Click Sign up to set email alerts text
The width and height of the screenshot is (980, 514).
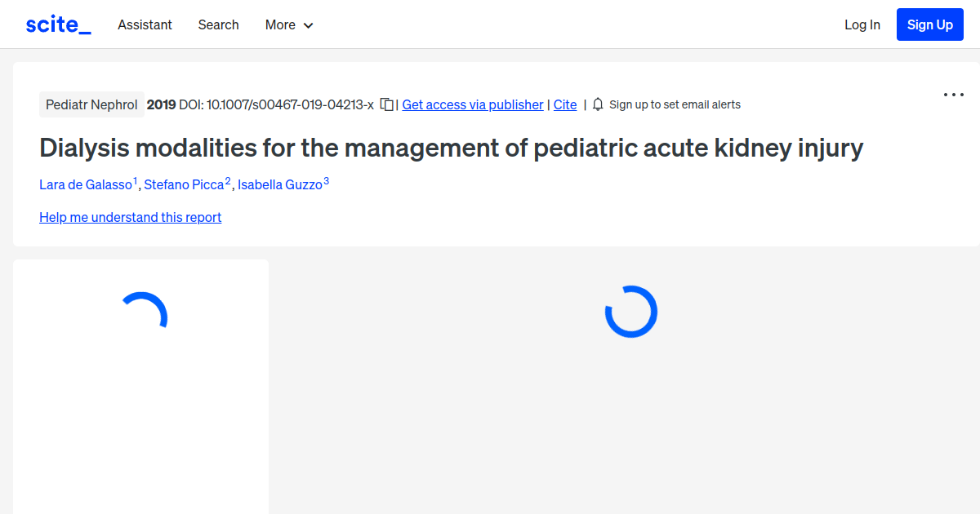[x=675, y=104]
